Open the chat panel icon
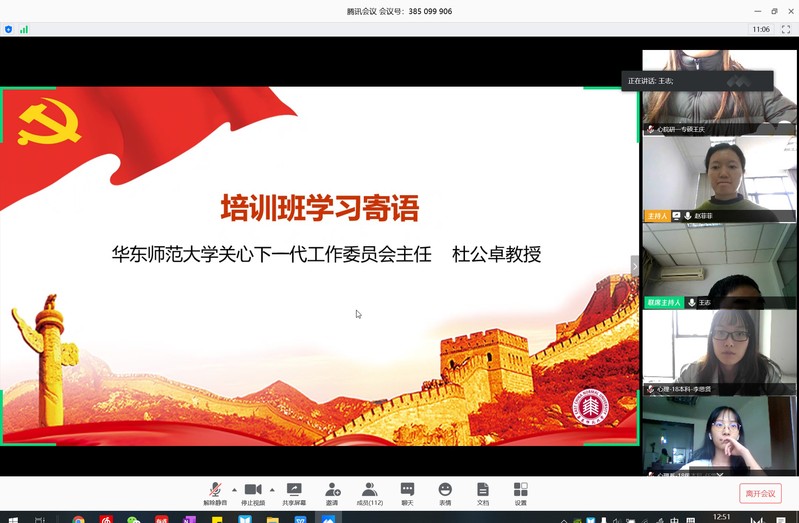This screenshot has height=523, width=799. [407, 490]
